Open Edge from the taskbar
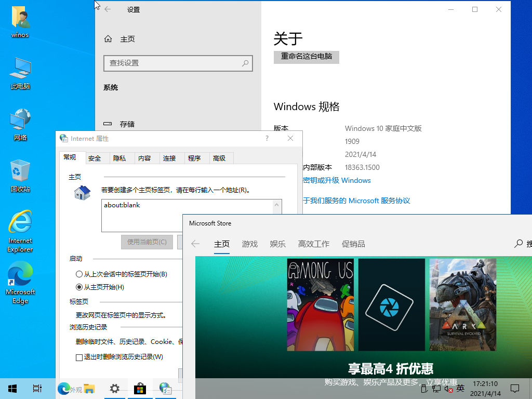The height and width of the screenshot is (399, 532). [64, 389]
